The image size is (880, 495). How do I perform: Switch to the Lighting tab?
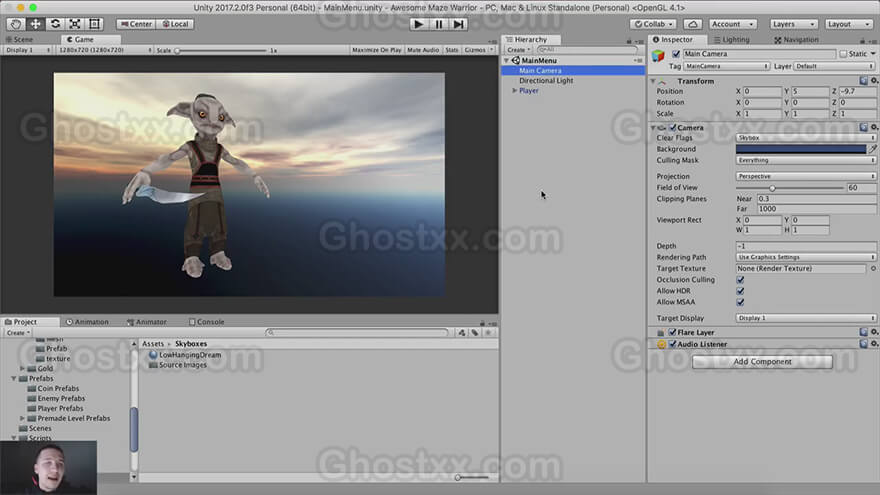click(x=731, y=40)
